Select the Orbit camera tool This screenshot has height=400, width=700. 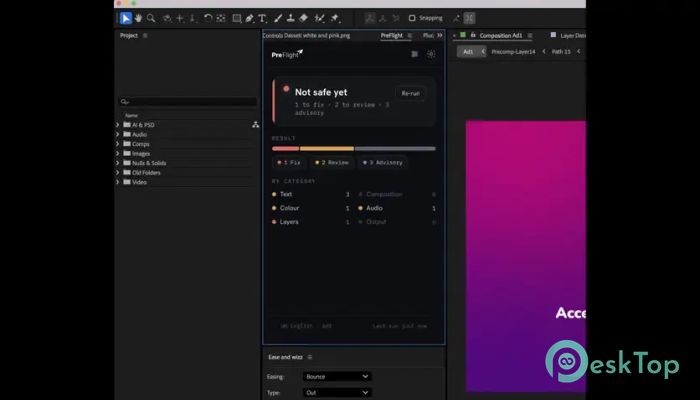pos(167,18)
